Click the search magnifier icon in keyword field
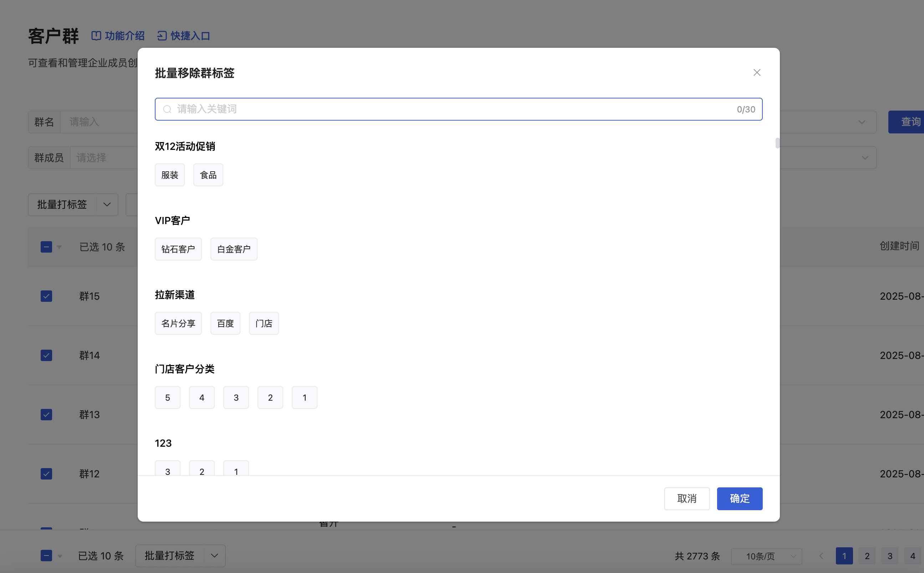This screenshot has width=924, height=573. pyautogui.click(x=167, y=109)
